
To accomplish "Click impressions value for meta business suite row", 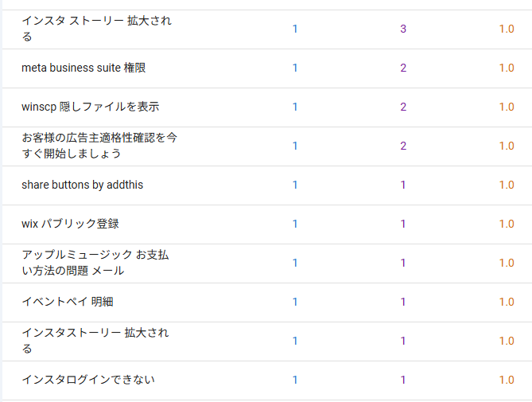I will pyautogui.click(x=403, y=68).
